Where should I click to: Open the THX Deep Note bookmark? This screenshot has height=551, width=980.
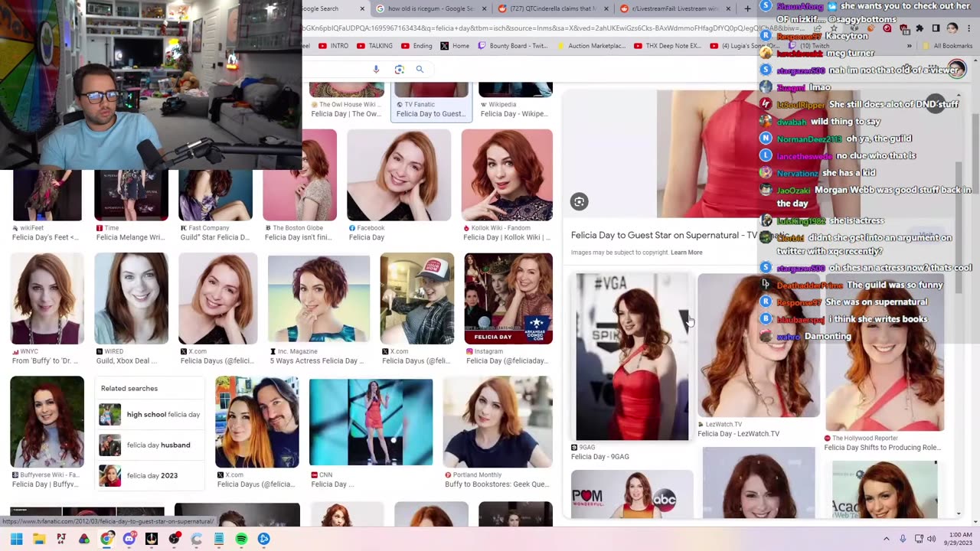tap(668, 46)
